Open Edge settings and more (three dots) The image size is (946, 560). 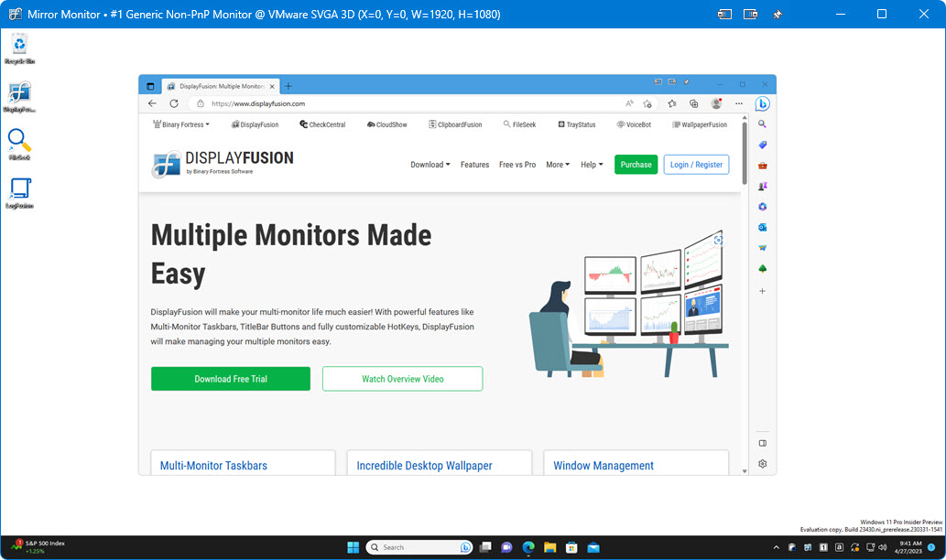tap(739, 103)
